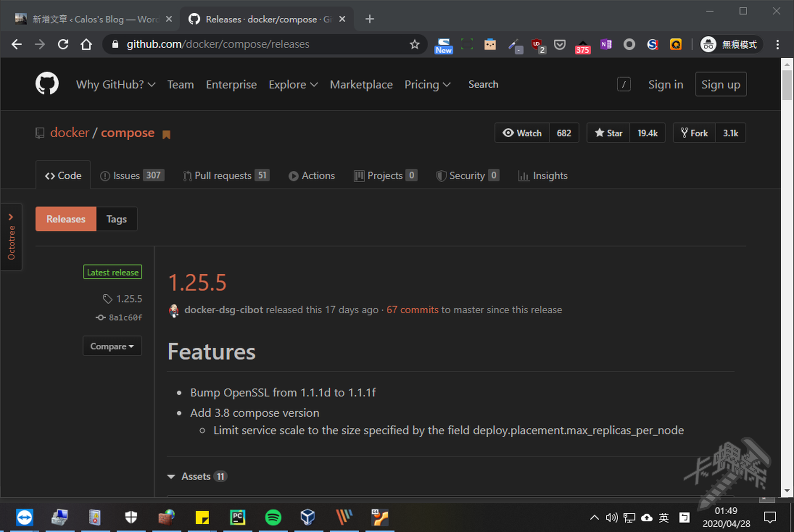The width and height of the screenshot is (794, 532).
Task: Expand the Why GitHub? menu
Action: 116,84
